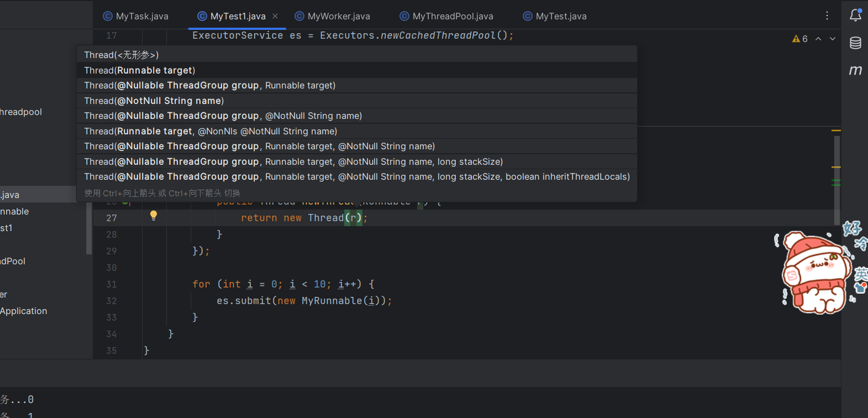Image resolution: width=868 pixels, height=418 pixels.
Task: Jump to next highlighted problem arrow
Action: pos(833,39)
